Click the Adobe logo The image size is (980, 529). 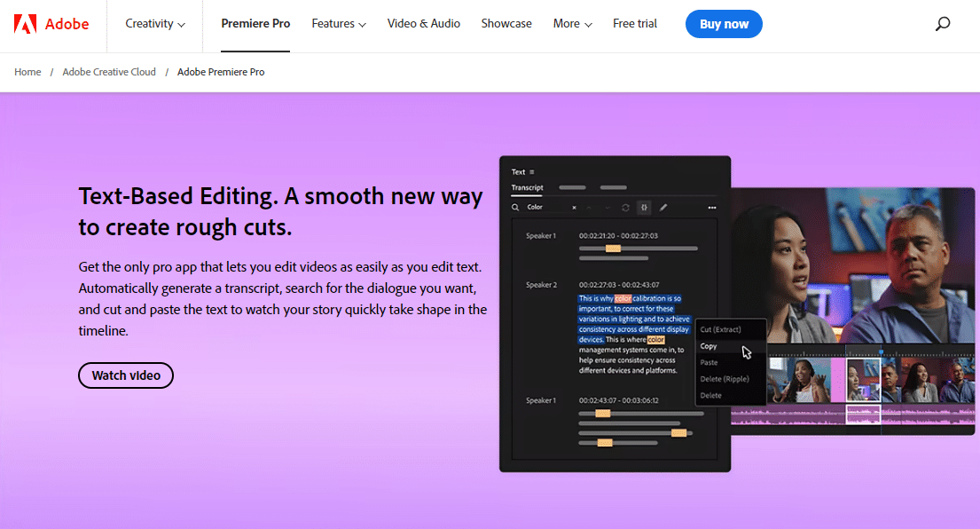51,23
